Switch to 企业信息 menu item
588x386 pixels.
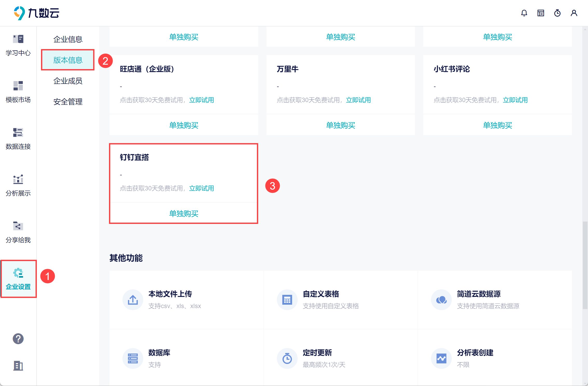coord(68,39)
